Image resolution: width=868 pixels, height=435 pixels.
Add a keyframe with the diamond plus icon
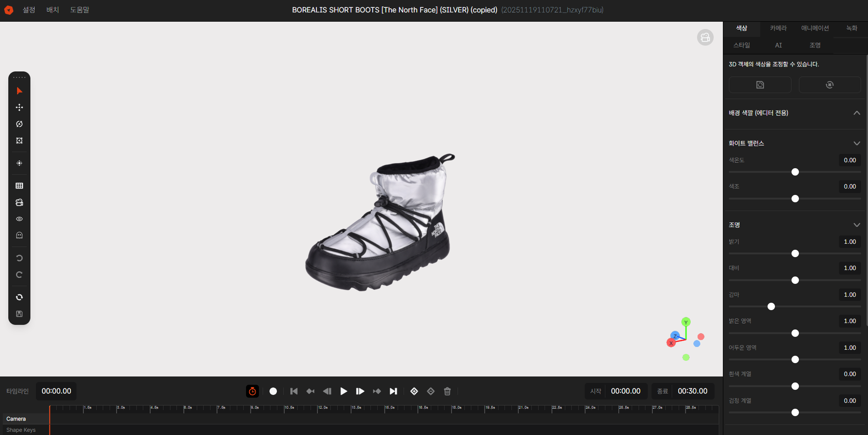[414, 391]
